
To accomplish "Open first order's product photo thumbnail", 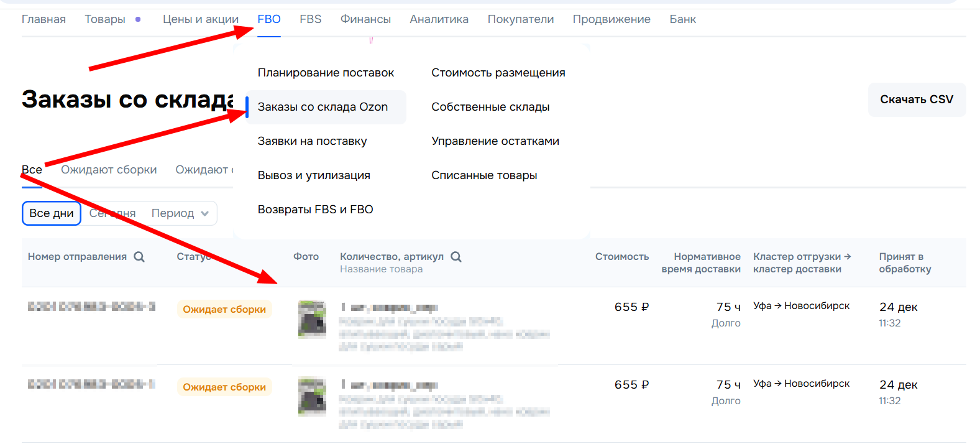I will [312, 319].
